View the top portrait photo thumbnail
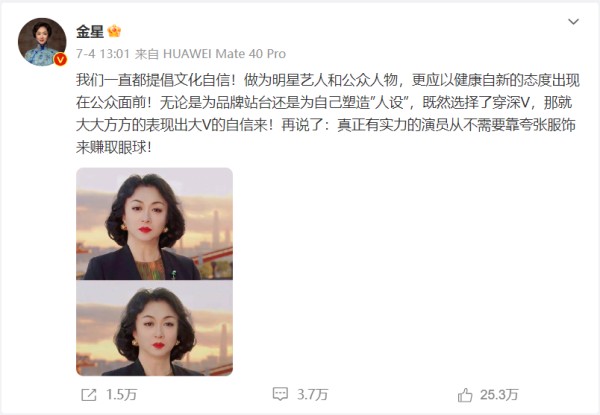The image size is (600, 415). click(x=155, y=224)
